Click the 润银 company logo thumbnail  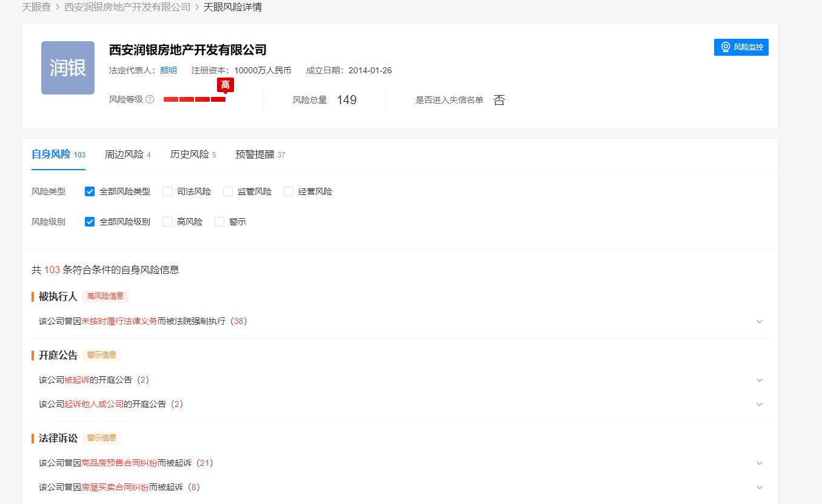(68, 68)
